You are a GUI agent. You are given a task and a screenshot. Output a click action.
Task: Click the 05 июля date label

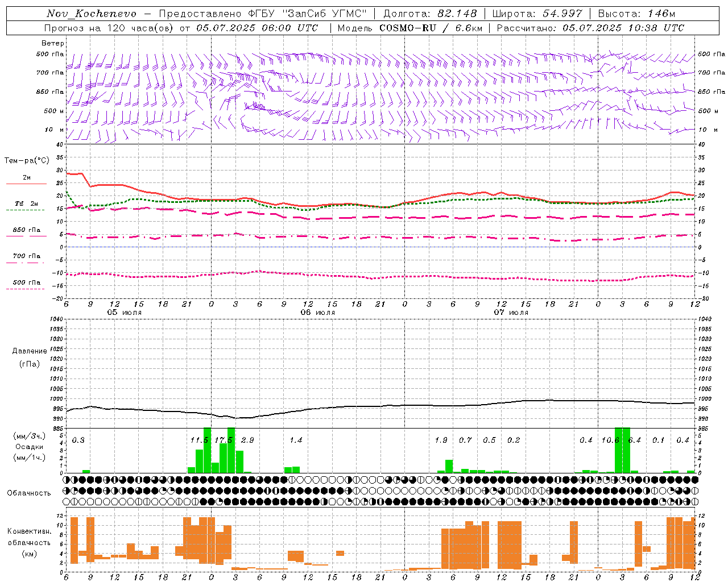click(125, 313)
